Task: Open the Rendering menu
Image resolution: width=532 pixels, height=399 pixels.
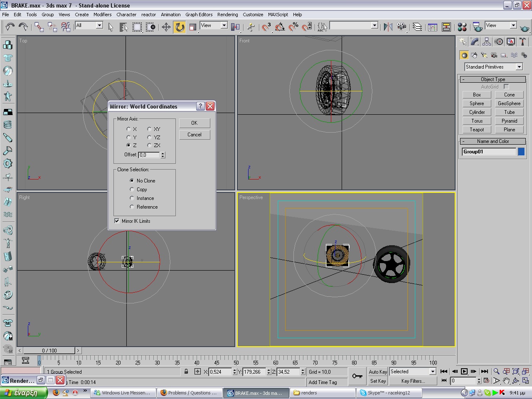Action: click(227, 15)
